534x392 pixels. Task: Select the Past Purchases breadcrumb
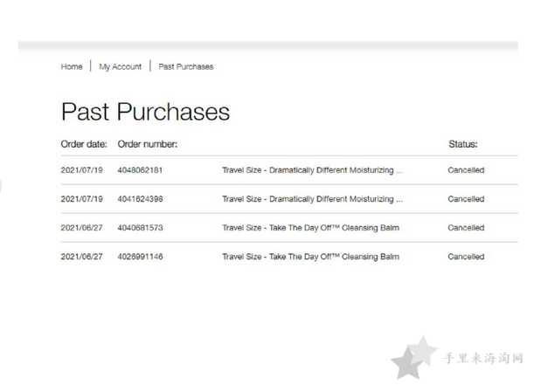(186, 66)
